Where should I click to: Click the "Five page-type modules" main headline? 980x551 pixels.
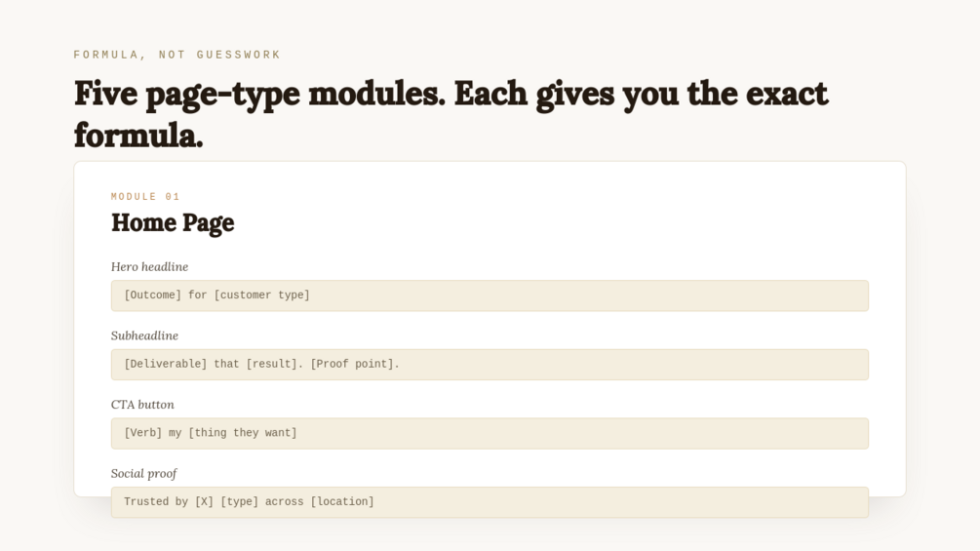451,114
